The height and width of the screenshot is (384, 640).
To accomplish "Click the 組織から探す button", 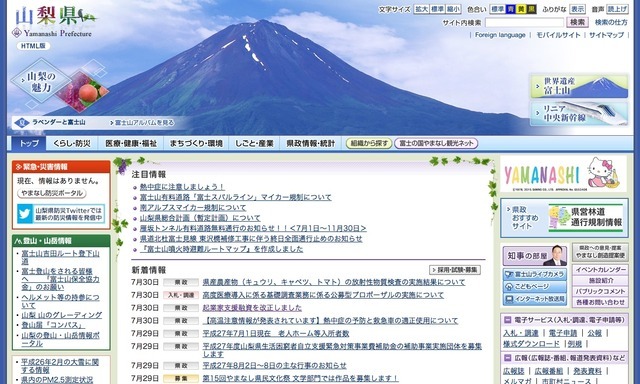I will coord(369,143).
